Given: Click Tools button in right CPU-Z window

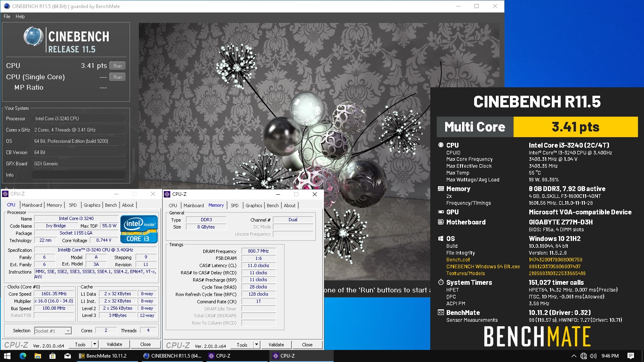Looking at the screenshot, I should pyautogui.click(x=242, y=345).
